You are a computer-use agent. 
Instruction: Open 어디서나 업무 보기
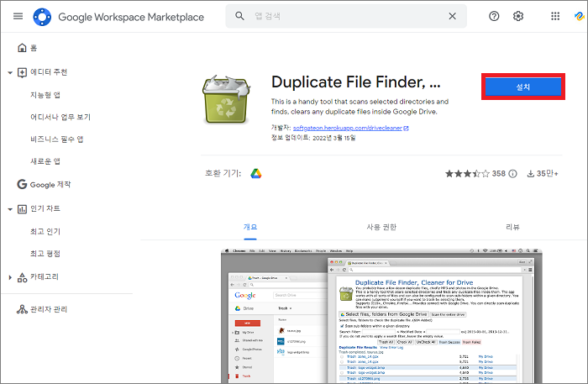pos(60,117)
